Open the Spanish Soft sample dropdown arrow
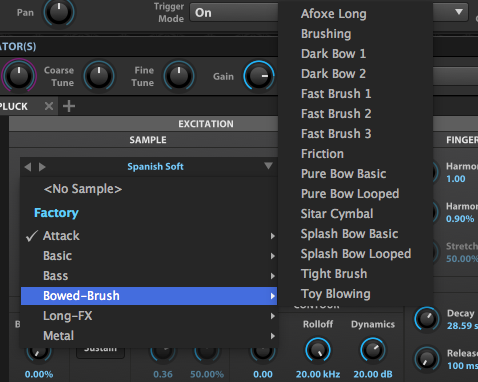 268,166
